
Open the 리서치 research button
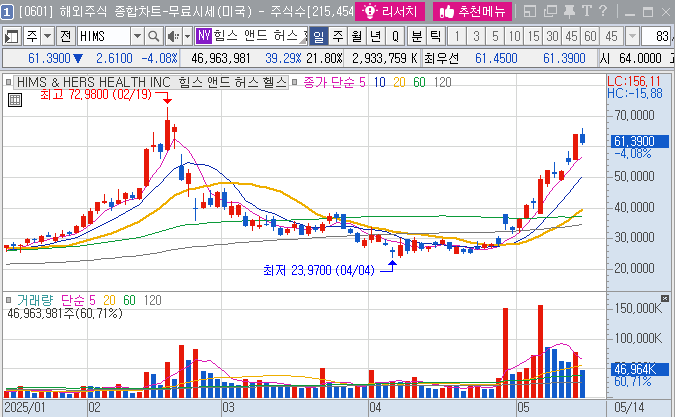pyautogui.click(x=390, y=11)
